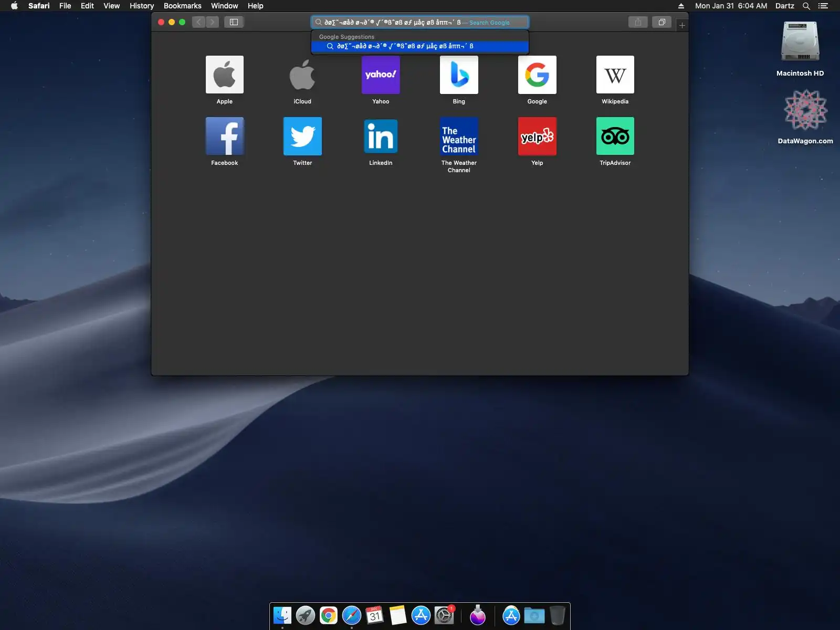Click the Share button in Safari toolbar
840x630 pixels.
click(638, 22)
